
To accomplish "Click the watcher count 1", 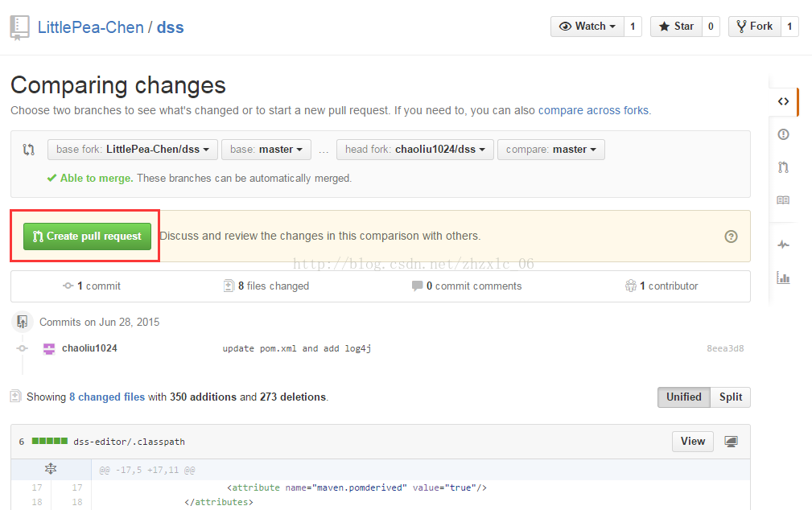I will click(x=633, y=27).
